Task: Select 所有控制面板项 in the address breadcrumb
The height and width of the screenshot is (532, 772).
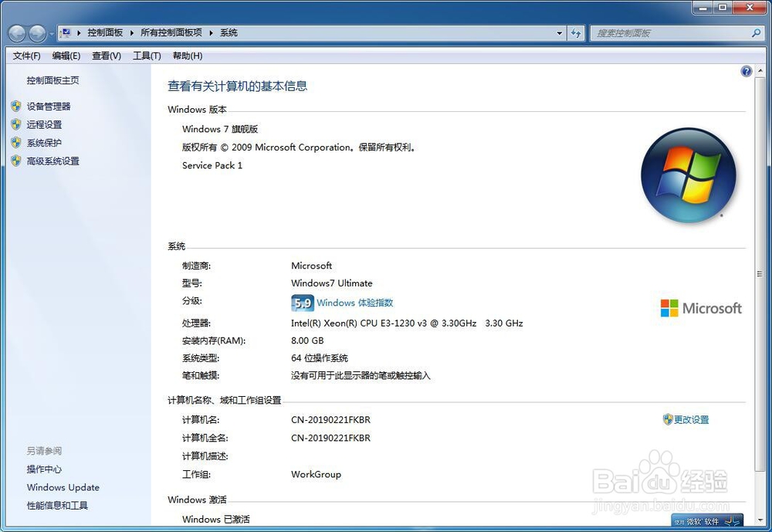Action: 171,33
